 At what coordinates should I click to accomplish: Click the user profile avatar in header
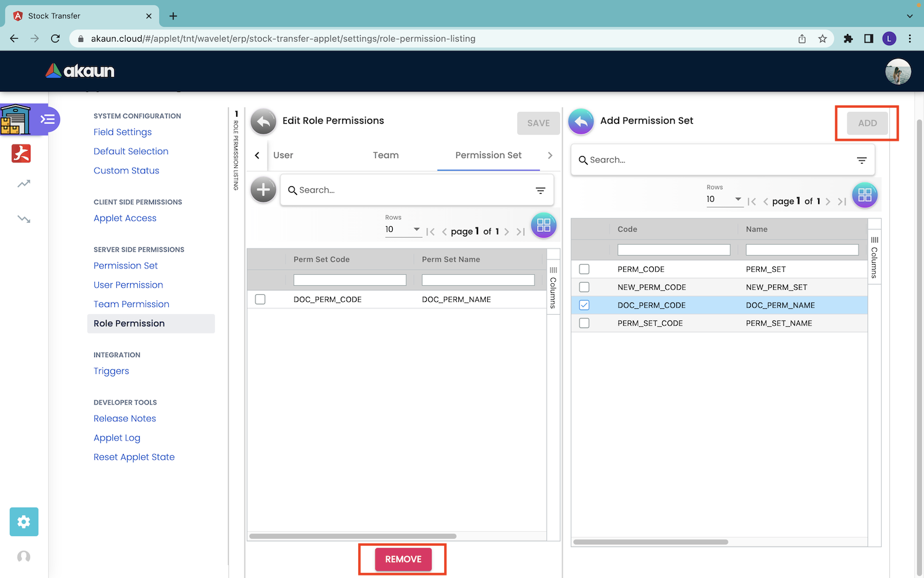coord(898,71)
